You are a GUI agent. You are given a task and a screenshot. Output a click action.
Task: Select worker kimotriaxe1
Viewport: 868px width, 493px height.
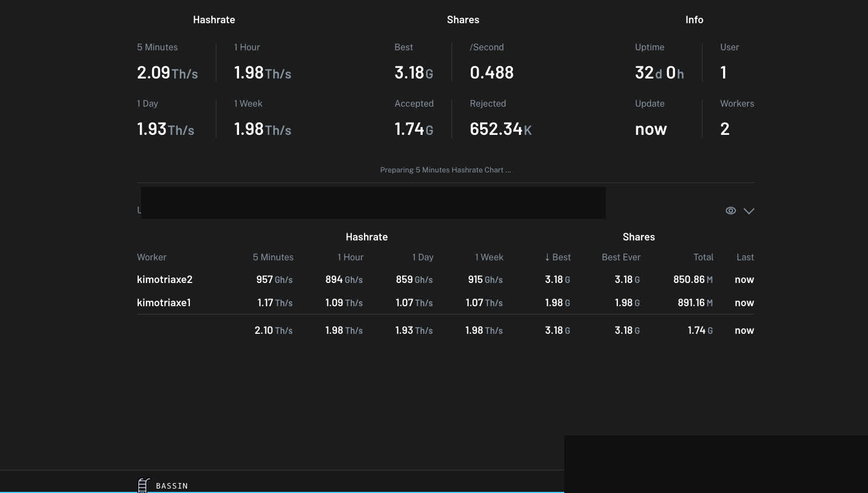164,303
